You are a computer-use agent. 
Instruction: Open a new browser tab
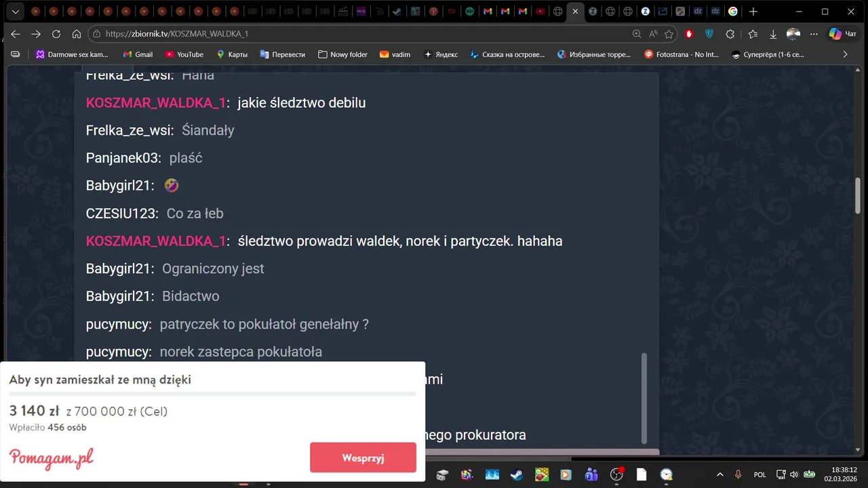pyautogui.click(x=753, y=12)
